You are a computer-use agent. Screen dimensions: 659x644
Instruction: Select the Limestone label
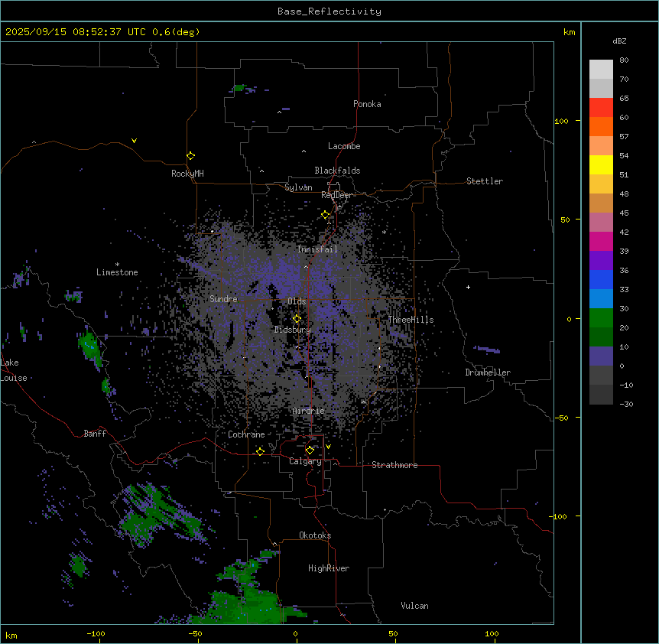point(117,272)
